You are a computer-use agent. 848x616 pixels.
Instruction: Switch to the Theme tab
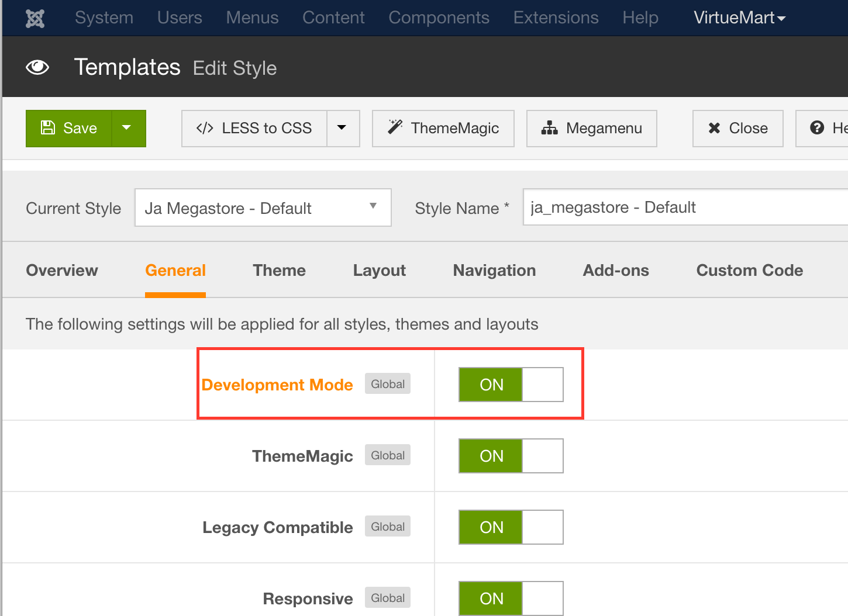point(280,270)
